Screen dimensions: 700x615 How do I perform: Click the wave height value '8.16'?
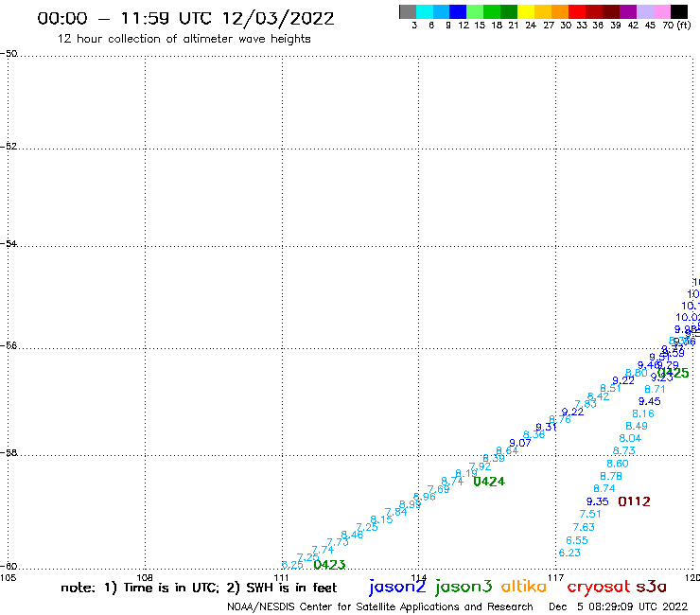click(x=643, y=414)
